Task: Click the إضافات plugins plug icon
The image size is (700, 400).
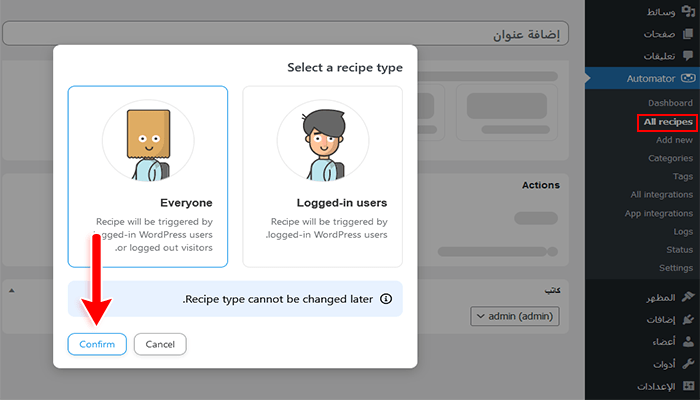Action: click(688, 319)
